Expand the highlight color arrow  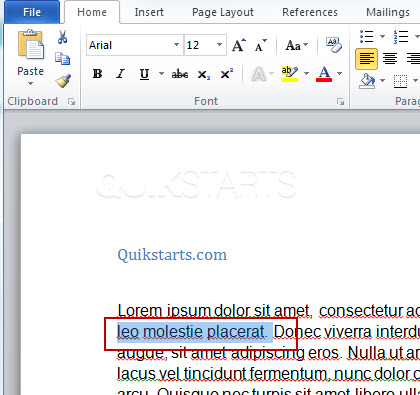[x=306, y=74]
